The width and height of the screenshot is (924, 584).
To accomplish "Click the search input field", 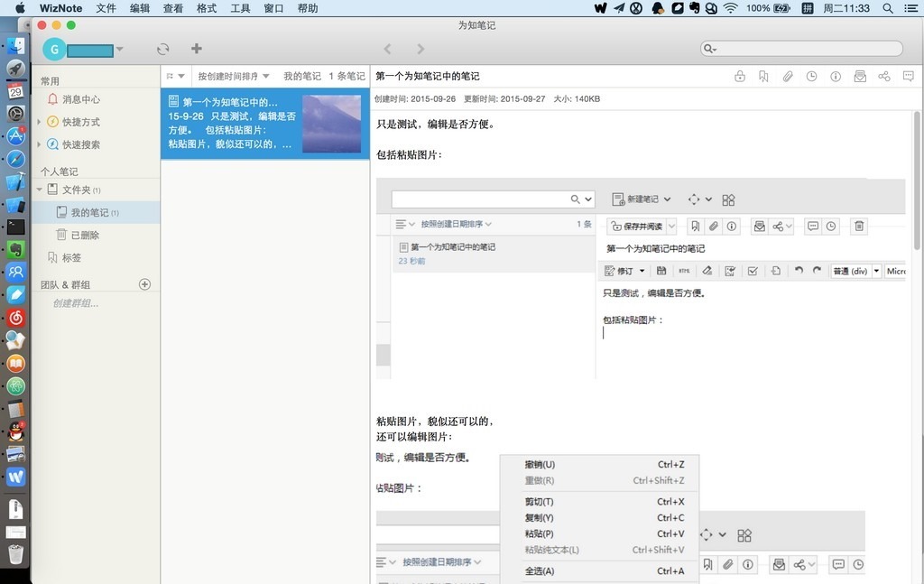I will pos(801,49).
